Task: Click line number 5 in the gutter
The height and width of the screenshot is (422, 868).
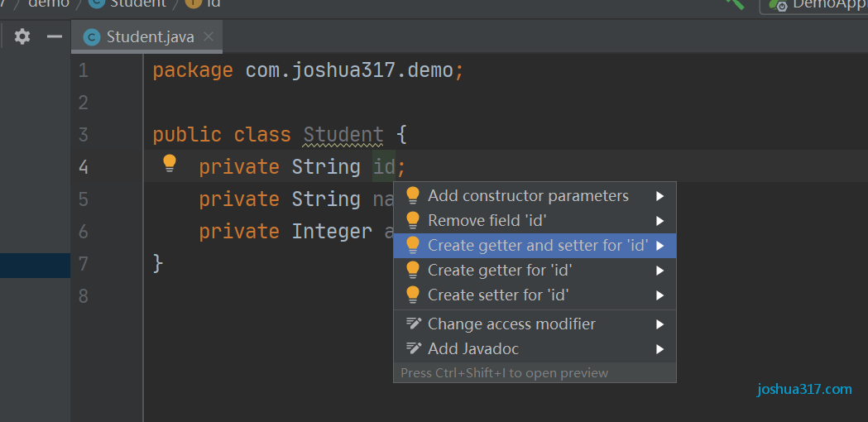Action: coord(83,199)
